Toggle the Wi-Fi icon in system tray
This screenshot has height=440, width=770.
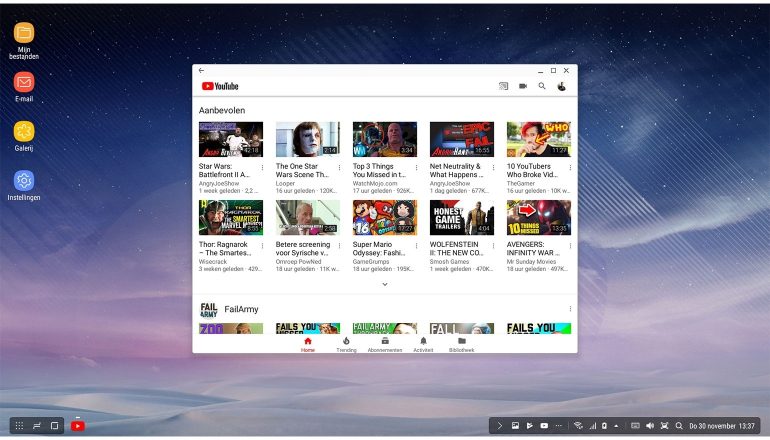[x=578, y=426]
